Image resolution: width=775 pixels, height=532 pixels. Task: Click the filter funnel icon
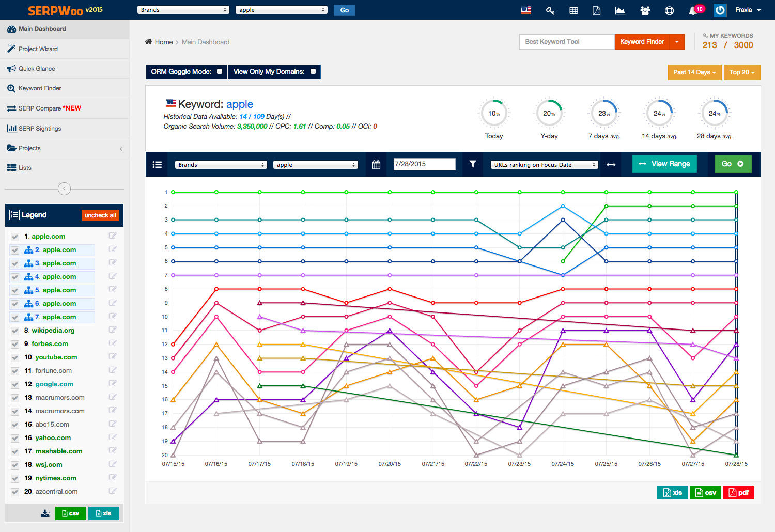pos(472,164)
